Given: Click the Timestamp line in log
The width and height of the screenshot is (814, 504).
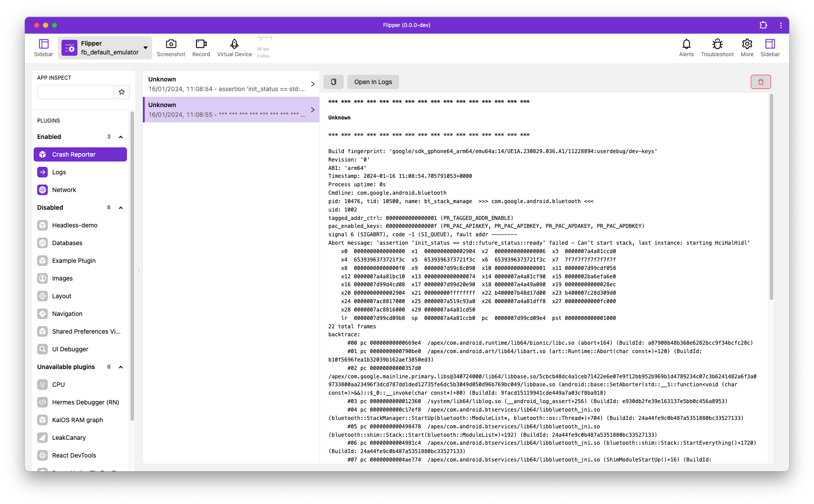Looking at the screenshot, I should (400, 176).
